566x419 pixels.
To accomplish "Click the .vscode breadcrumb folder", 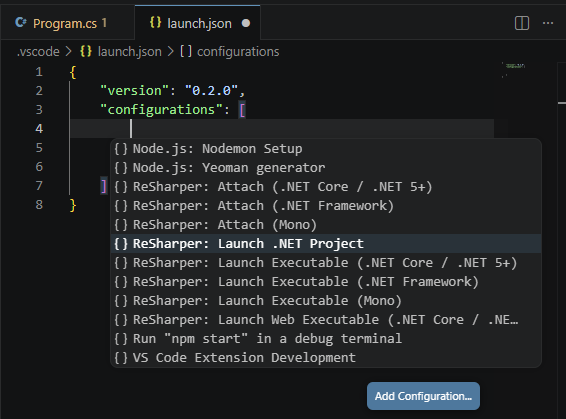I will [38, 52].
